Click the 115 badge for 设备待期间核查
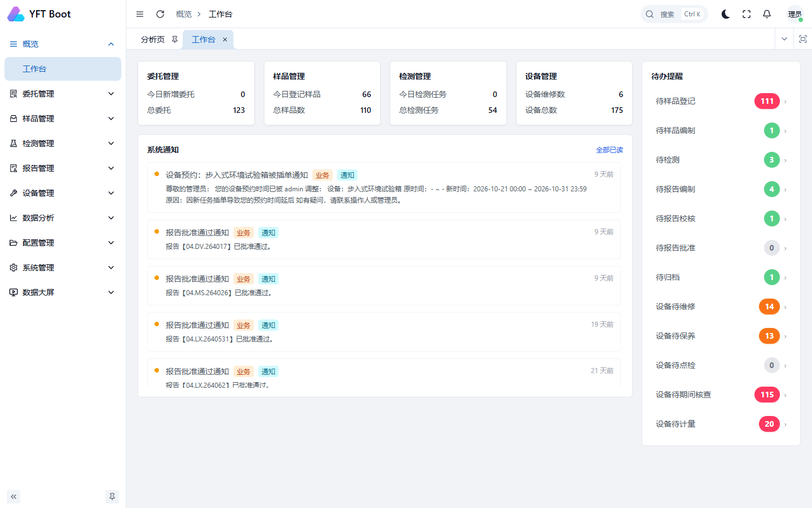The image size is (812, 508). (x=767, y=395)
